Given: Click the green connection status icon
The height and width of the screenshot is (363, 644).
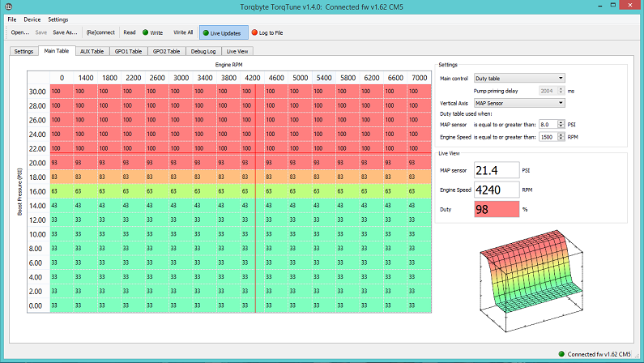Looking at the screenshot, I should (x=561, y=354).
